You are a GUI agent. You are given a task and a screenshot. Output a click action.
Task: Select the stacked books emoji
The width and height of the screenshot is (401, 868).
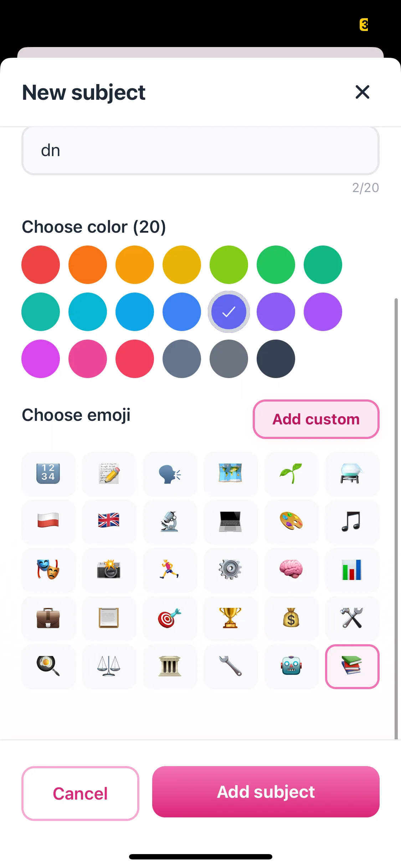[x=352, y=666]
